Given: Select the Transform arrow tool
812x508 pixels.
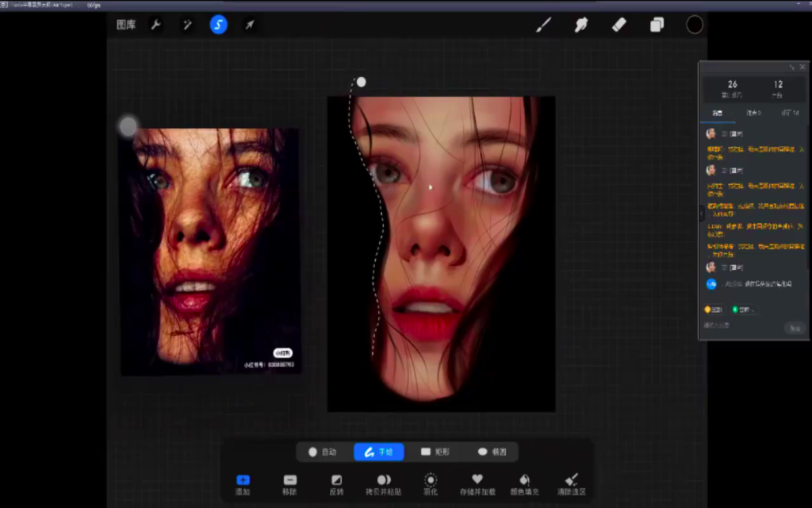Looking at the screenshot, I should coord(249,25).
